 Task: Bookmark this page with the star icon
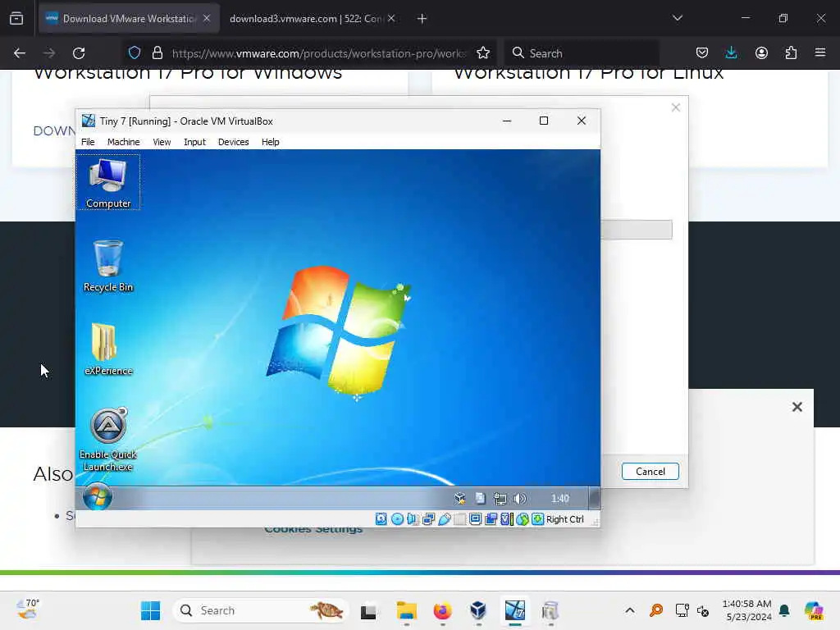point(483,53)
